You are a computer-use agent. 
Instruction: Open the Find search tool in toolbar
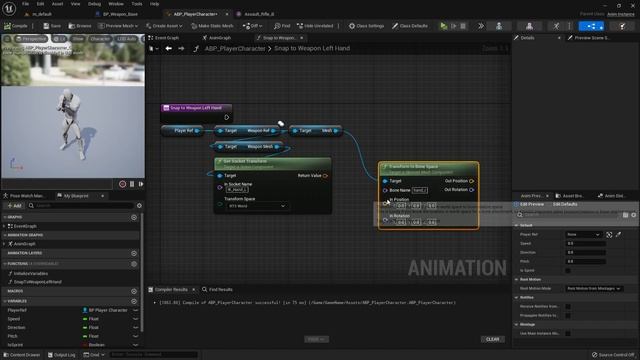282,26
